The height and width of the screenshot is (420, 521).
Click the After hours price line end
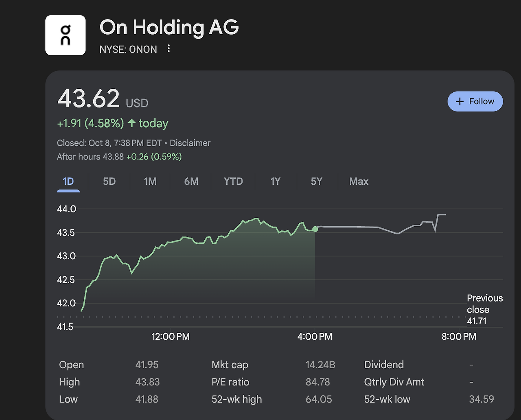[445, 214]
